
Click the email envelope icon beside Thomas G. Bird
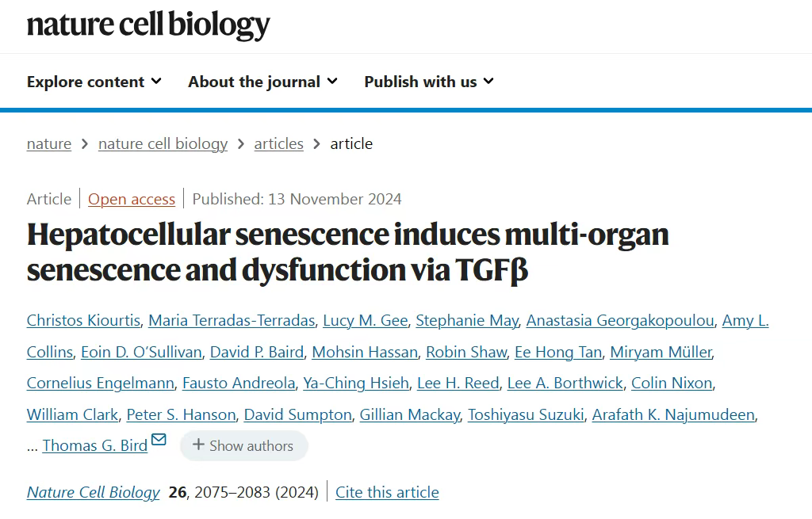159,440
